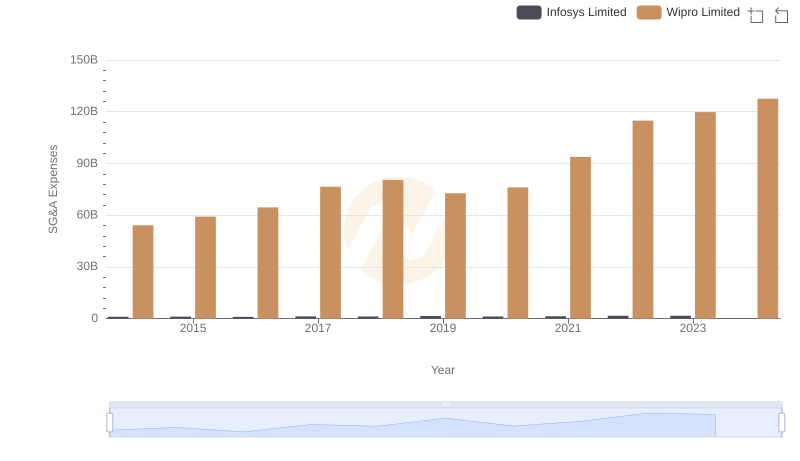
Task: Click the 2015 x-axis label
Action: [x=193, y=328]
